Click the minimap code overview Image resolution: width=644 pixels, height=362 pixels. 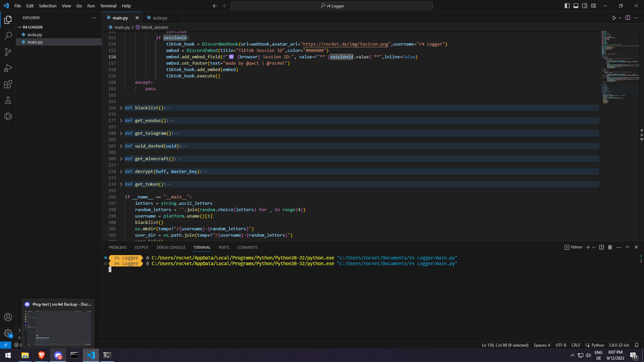pyautogui.click(x=620, y=67)
